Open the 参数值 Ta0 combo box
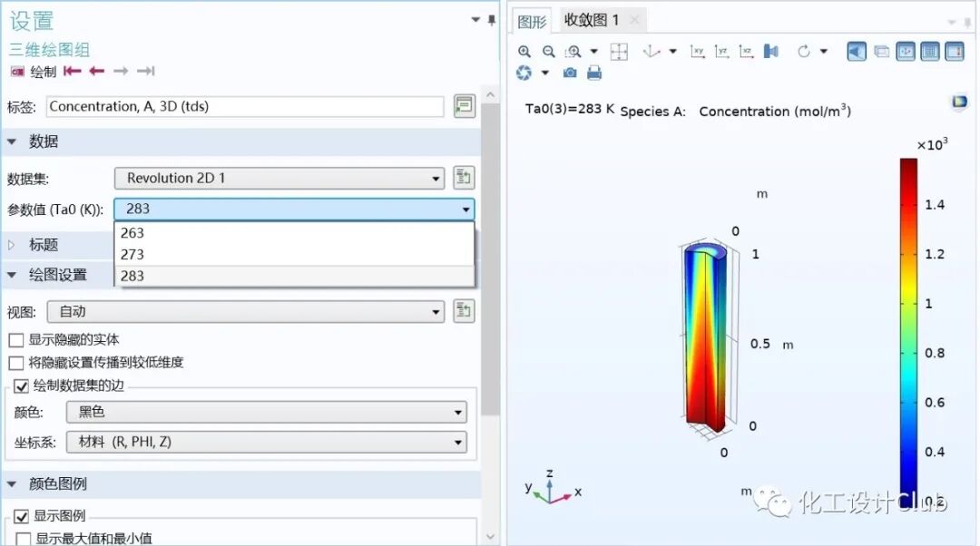This screenshot has height=546, width=980. [x=294, y=209]
